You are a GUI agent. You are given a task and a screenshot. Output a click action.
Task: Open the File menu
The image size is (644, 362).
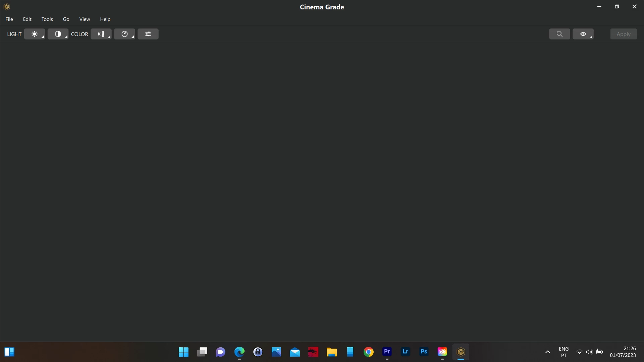pos(9,19)
